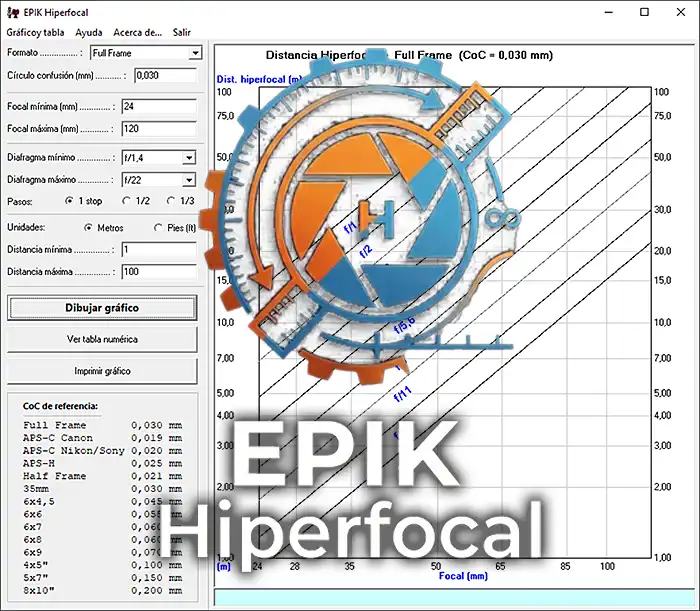700x611 pixels.
Task: Click the '35mm' reference row
Action: [x=103, y=489]
